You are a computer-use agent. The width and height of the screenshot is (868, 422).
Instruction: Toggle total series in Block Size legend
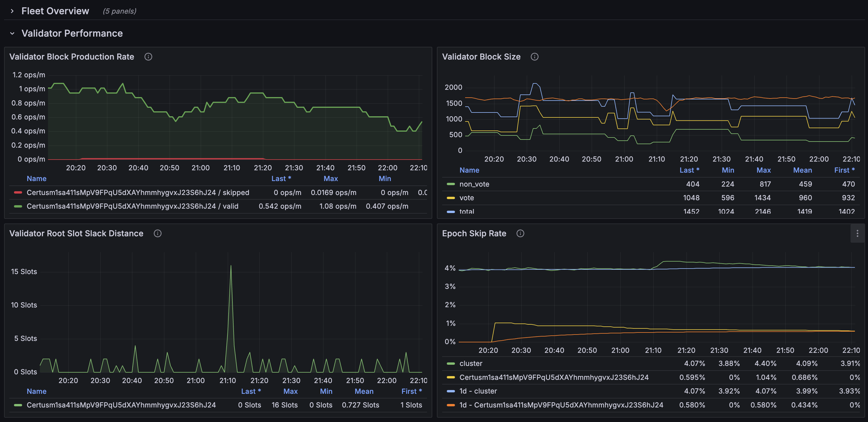tap(466, 212)
